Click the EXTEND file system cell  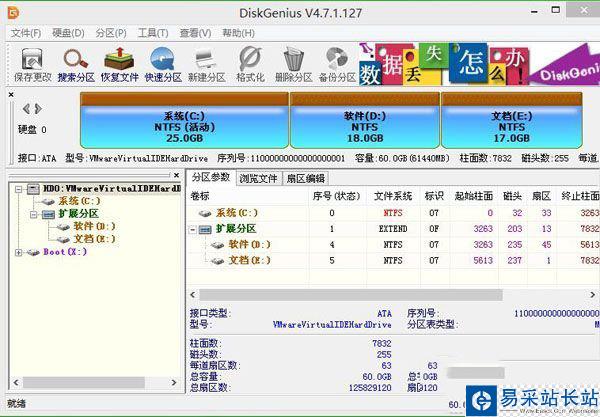click(393, 229)
